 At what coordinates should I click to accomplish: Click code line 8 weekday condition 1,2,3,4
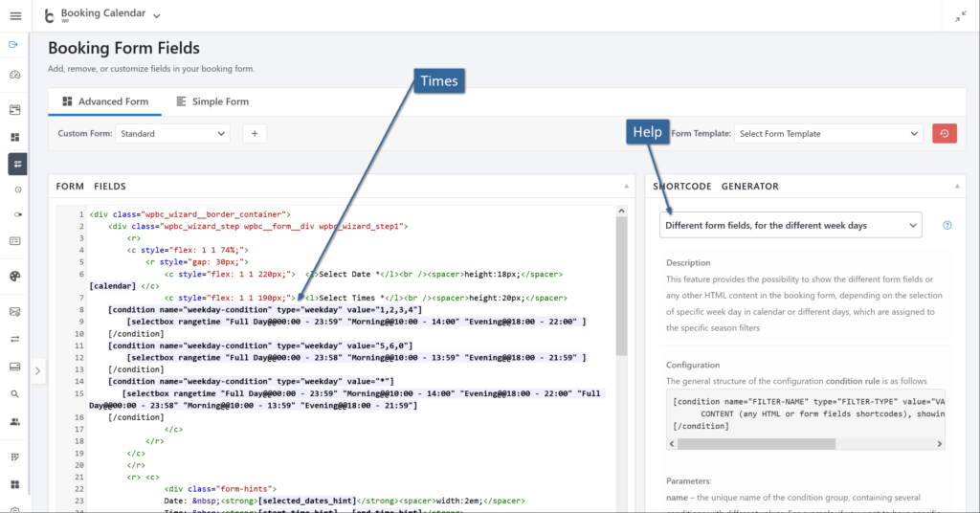265,310
